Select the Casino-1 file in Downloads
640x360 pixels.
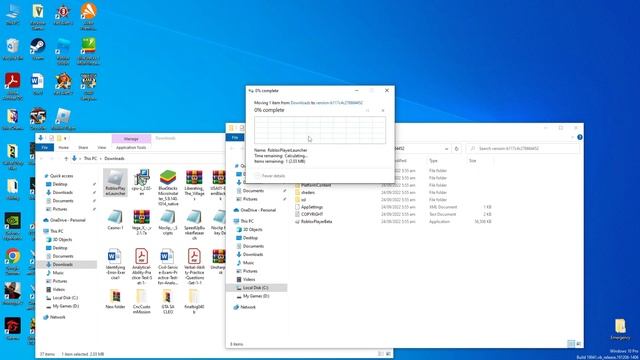[x=115, y=220]
